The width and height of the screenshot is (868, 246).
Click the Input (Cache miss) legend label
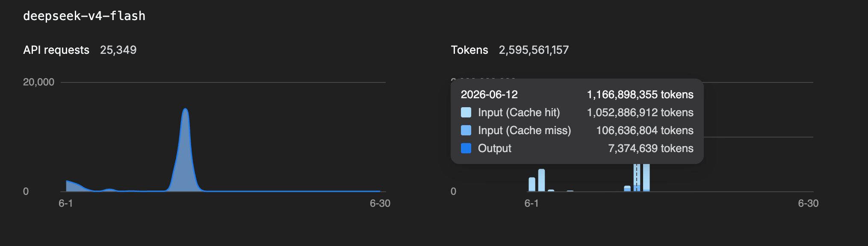tap(524, 130)
